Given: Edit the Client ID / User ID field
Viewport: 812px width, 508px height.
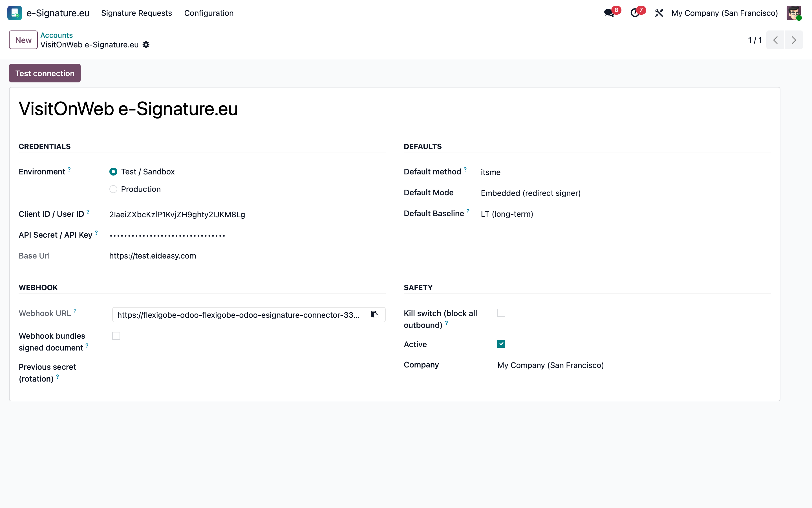Looking at the screenshot, I should click(x=247, y=215).
